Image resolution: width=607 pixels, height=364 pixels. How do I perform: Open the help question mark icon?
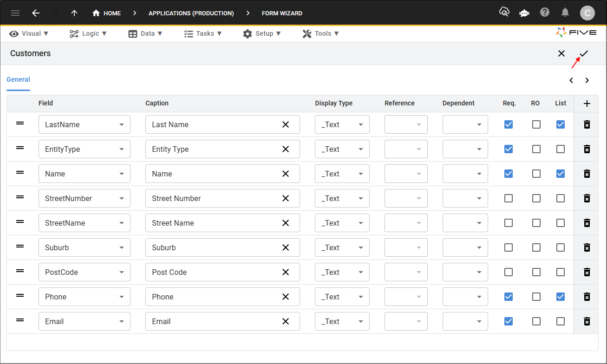pyautogui.click(x=545, y=13)
